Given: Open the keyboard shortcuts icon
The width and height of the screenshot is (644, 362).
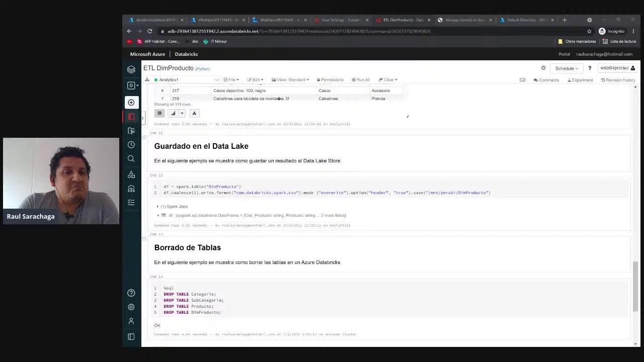Looking at the screenshot, I should 522,80.
